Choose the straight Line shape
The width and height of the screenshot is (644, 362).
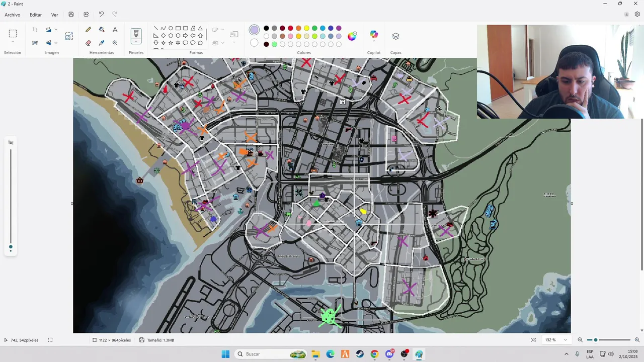point(156,28)
